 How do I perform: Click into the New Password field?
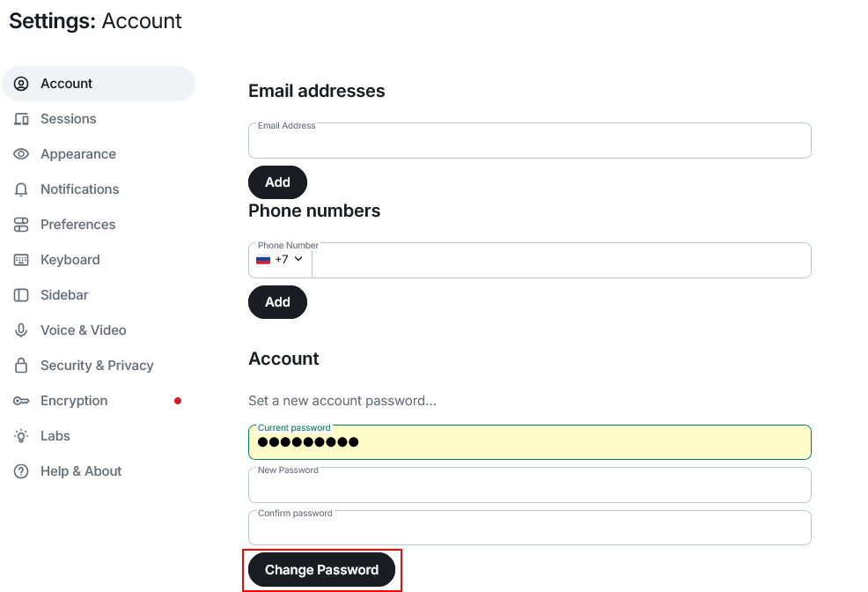tap(529, 486)
